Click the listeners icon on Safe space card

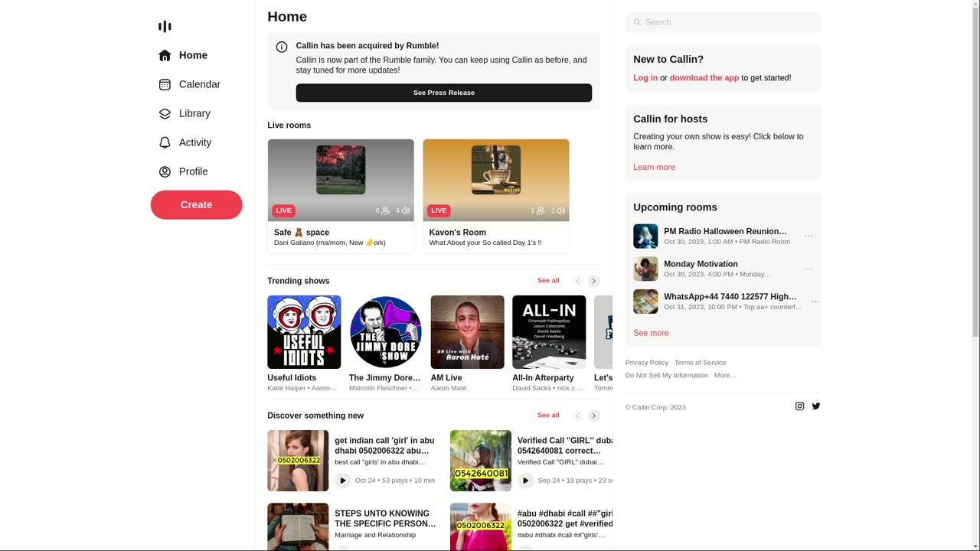(385, 210)
